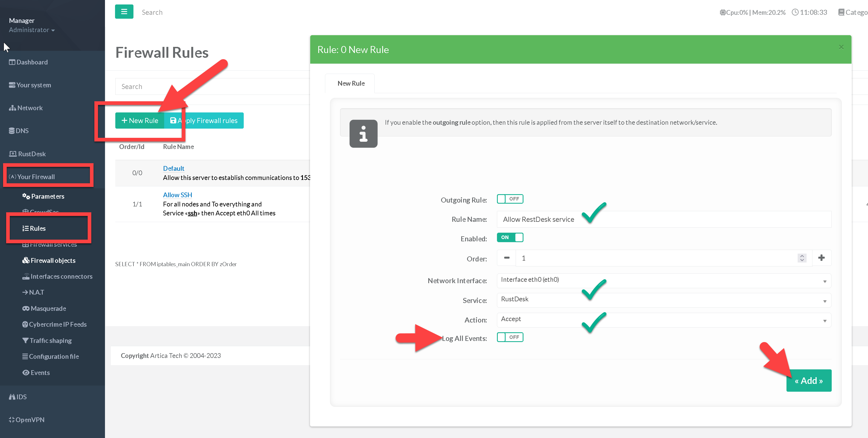Image resolution: width=868 pixels, height=438 pixels.
Task: Click the minus icon beside Order field
Action: click(506, 258)
